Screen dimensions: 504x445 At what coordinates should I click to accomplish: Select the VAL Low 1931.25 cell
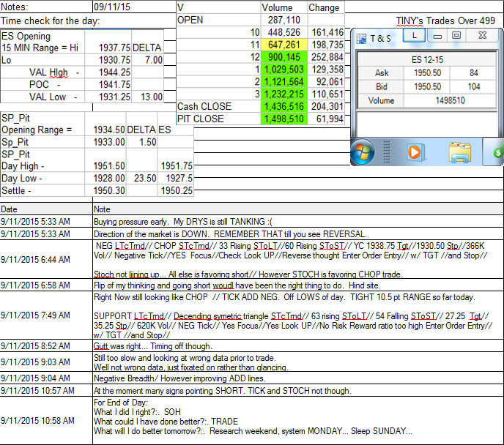[x=108, y=97]
